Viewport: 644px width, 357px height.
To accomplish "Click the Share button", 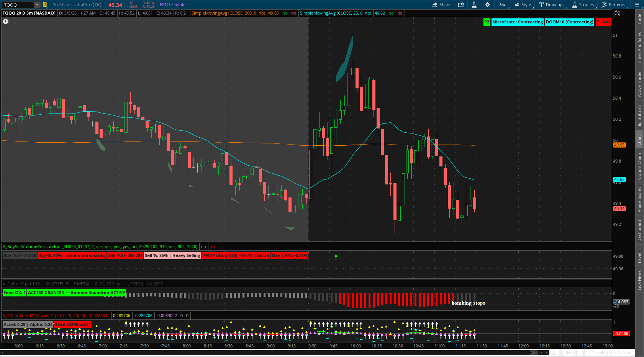I will click(441, 5).
